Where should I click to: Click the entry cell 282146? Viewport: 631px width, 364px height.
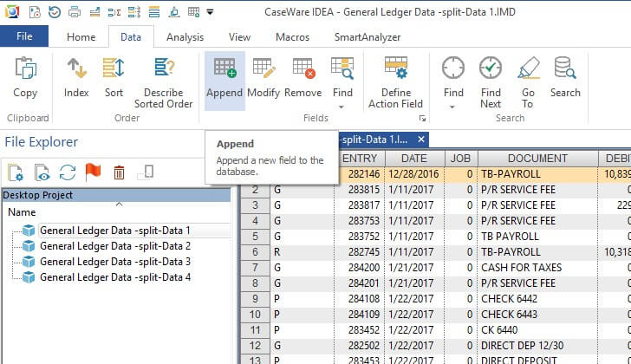tap(360, 174)
